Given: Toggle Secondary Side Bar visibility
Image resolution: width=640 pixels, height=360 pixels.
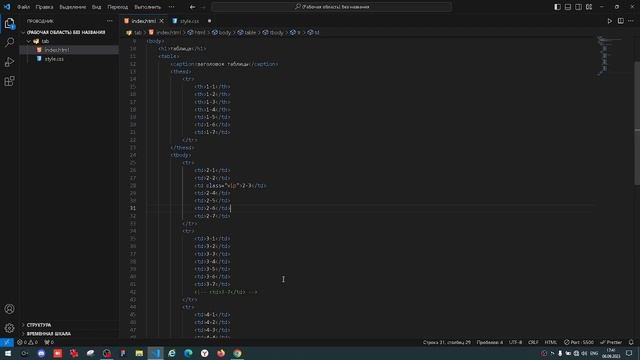Looking at the screenshot, I should pos(578,7).
